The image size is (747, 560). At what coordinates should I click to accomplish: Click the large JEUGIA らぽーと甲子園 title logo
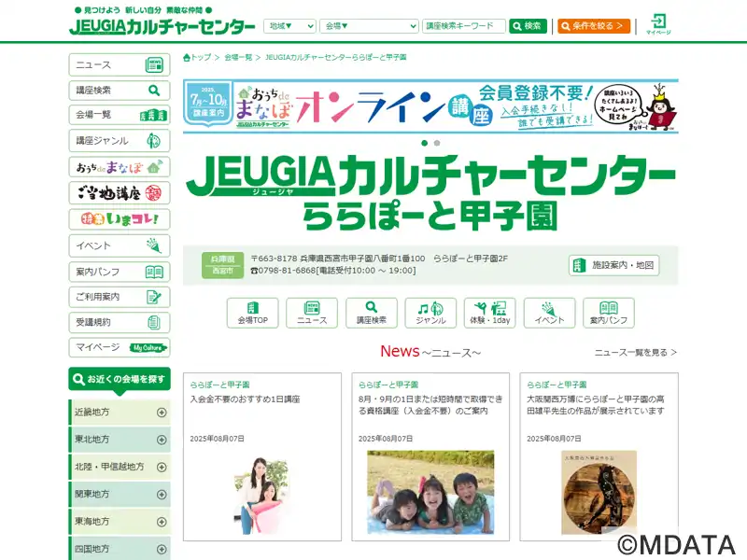[x=430, y=192]
